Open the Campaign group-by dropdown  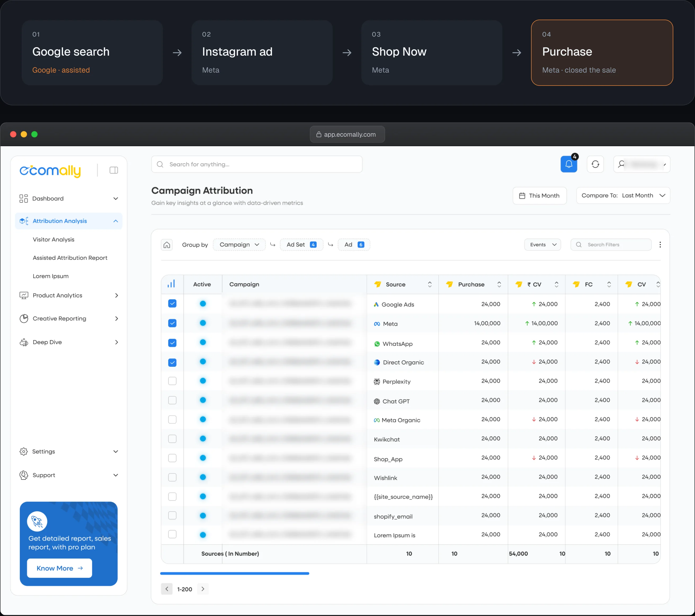[239, 245]
